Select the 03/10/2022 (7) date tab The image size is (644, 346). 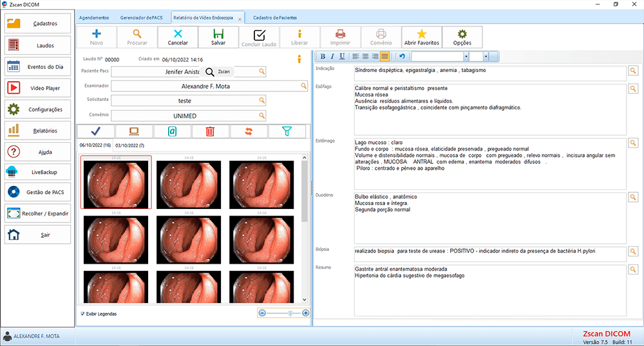click(x=129, y=145)
